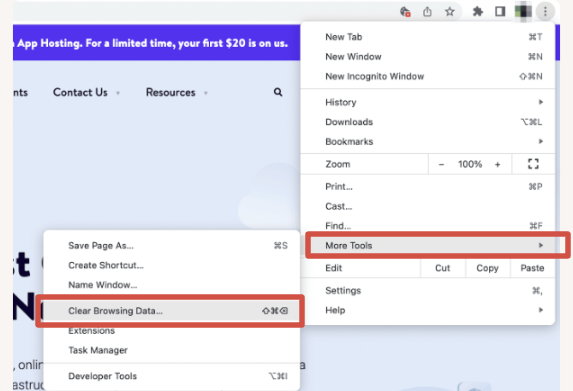573x391 pixels.
Task: Choose Cast... from the menu
Action: click(428, 206)
